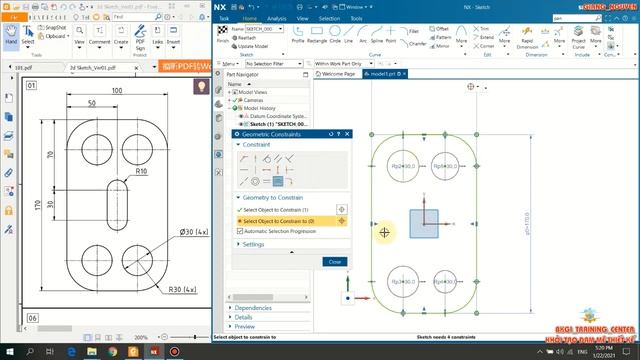Click the PDF Sign tool
The image size is (640, 360).
click(x=140, y=37)
